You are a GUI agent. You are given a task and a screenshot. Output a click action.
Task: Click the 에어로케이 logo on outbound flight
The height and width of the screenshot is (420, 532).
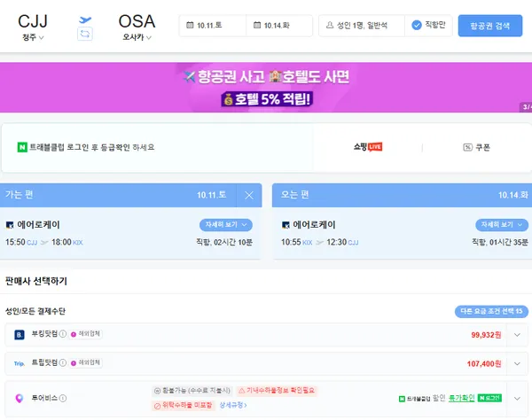10,225
